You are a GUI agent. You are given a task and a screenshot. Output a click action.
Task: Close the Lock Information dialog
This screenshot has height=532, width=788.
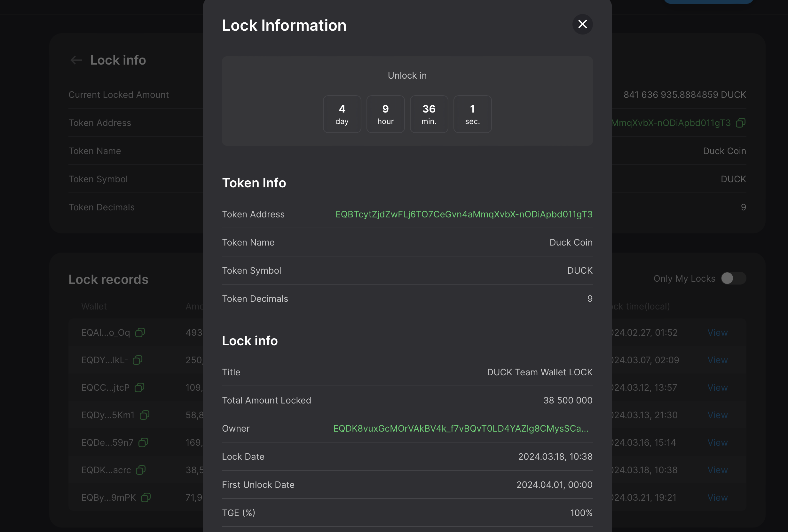tap(582, 24)
